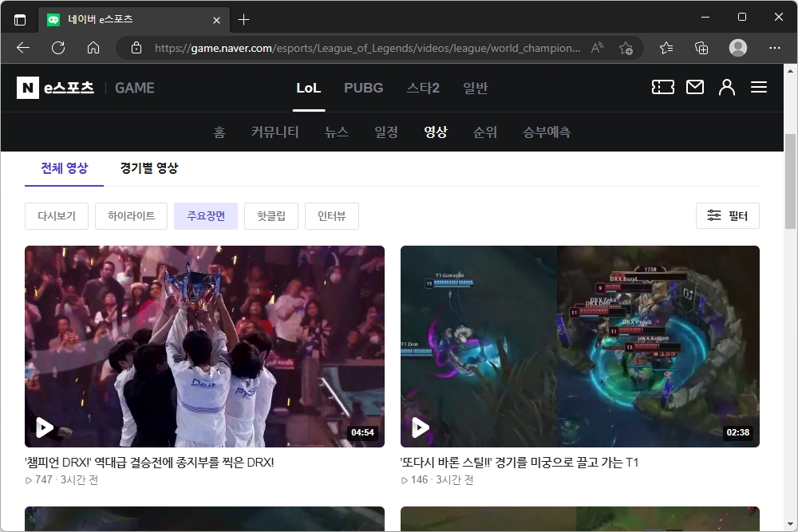Click the page vertical scrollbar thumb

790,181
